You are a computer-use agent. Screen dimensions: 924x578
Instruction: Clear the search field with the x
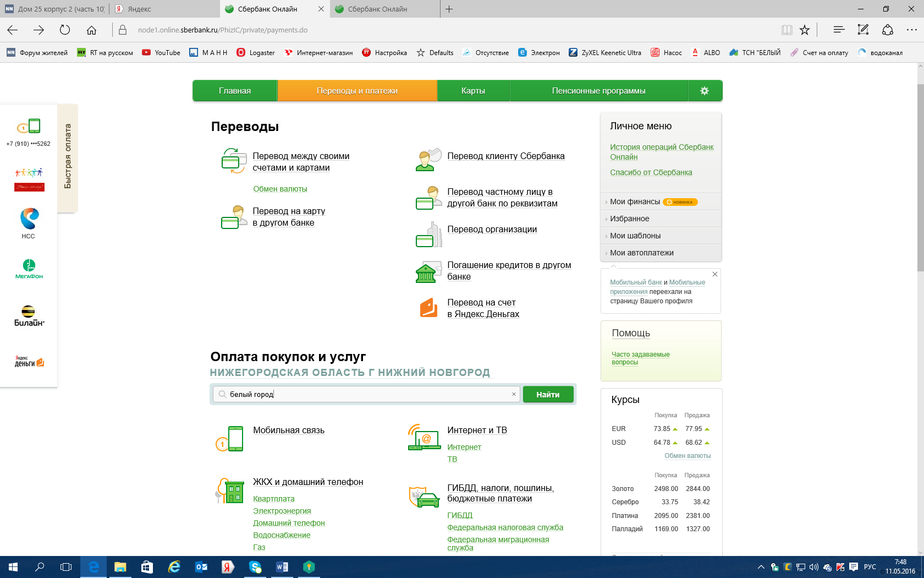coord(514,394)
